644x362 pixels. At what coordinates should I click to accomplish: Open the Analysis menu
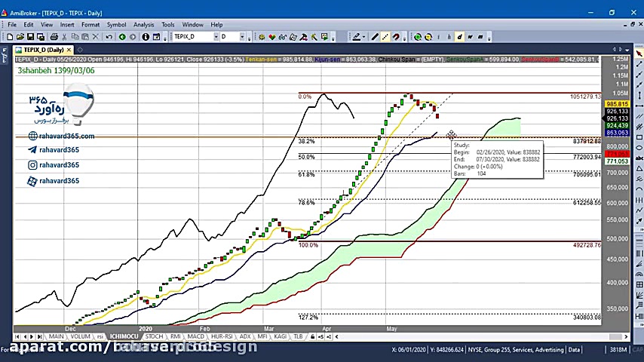tap(143, 25)
